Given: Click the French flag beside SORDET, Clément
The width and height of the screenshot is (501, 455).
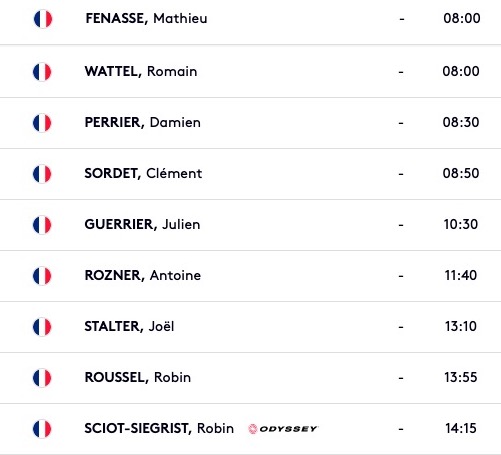Looking at the screenshot, I should (x=42, y=174).
